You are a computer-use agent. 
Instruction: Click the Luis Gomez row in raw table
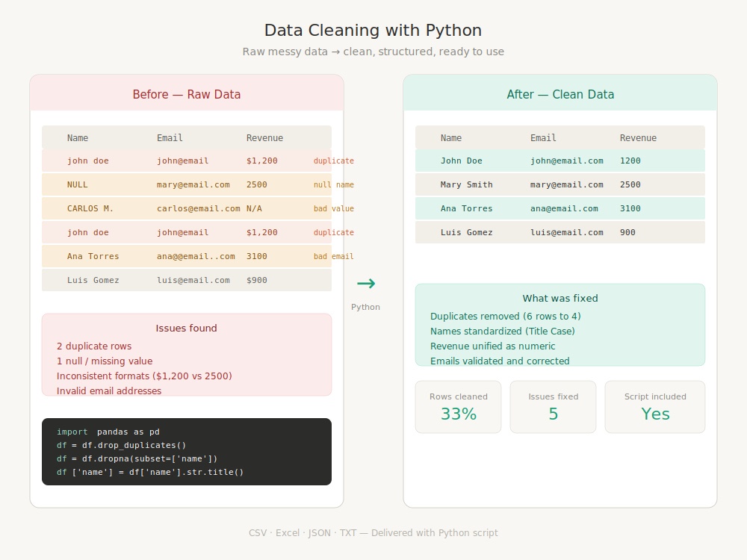pos(187,280)
